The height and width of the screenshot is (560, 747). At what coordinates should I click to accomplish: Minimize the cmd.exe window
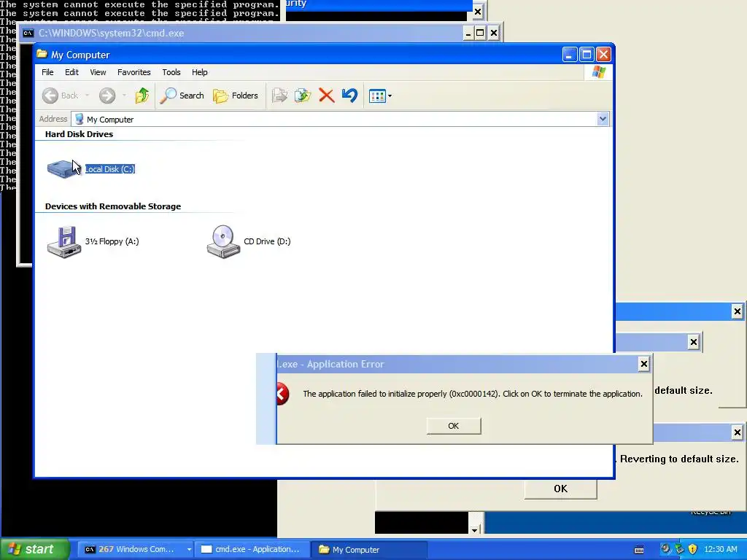(x=468, y=34)
